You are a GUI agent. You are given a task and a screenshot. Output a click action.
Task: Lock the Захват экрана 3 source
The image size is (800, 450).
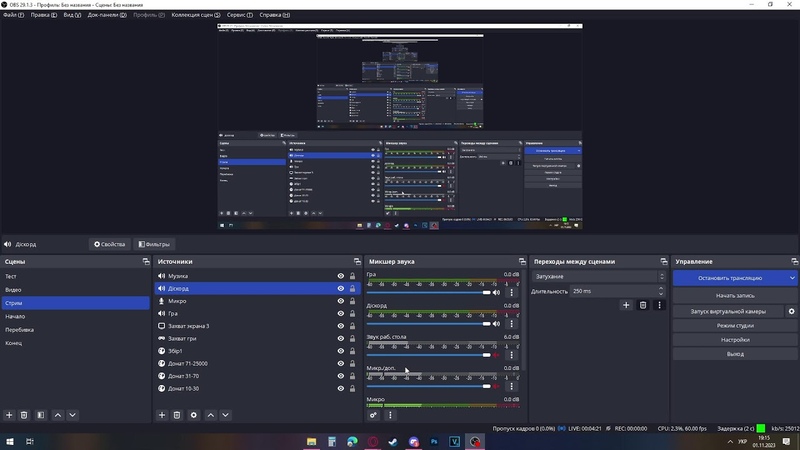pyautogui.click(x=352, y=326)
